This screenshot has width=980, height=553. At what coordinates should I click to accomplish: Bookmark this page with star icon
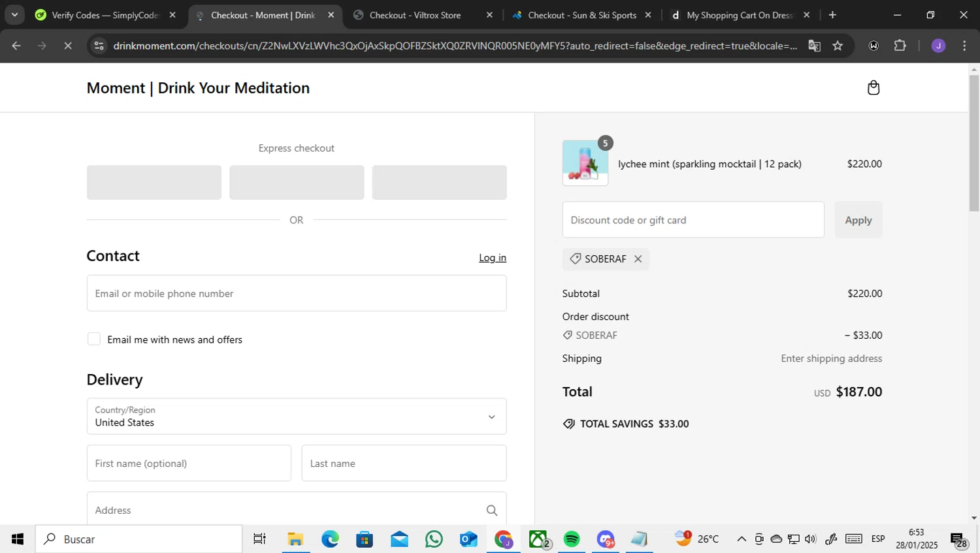coord(838,46)
